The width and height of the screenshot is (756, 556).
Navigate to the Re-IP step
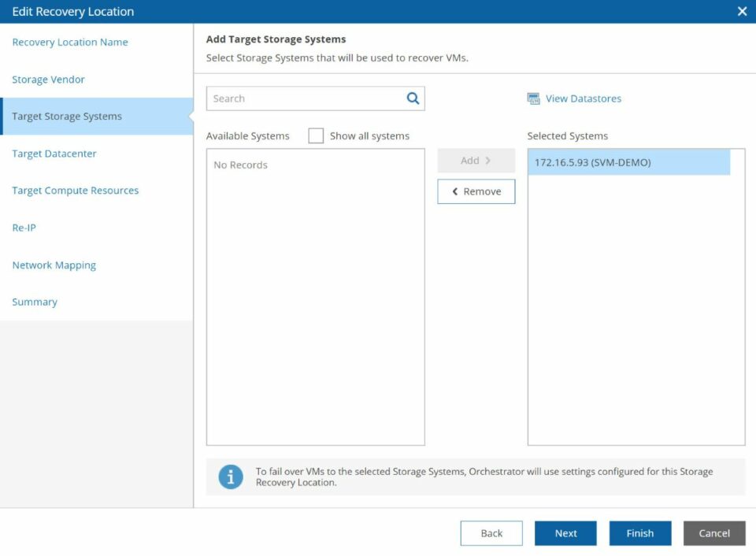pos(24,228)
